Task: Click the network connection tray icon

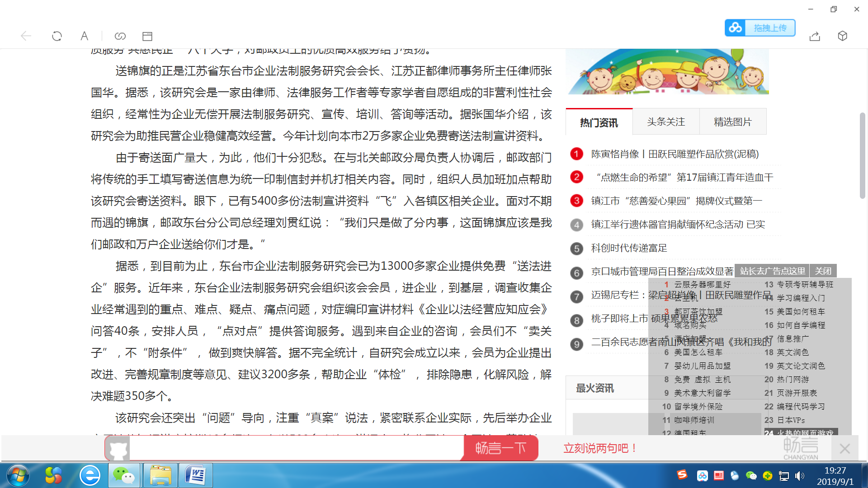Action: pyautogui.click(x=783, y=476)
